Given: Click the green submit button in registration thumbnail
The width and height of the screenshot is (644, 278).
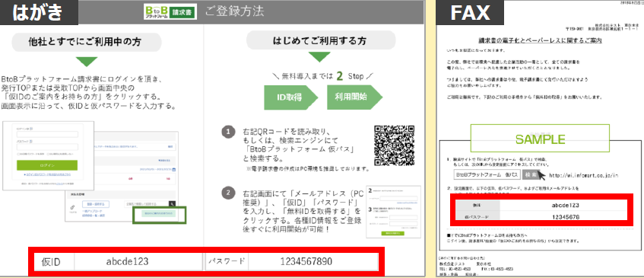Looking at the screenshot, I should click(392, 233).
